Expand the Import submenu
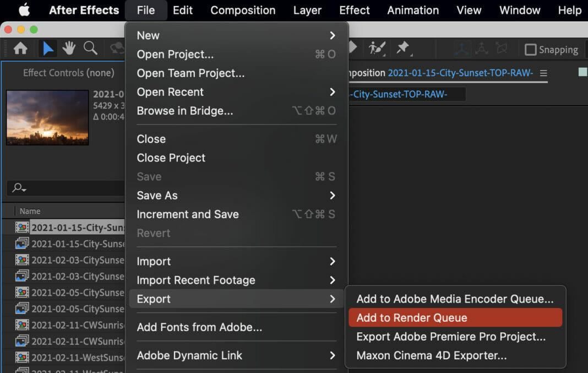 [154, 262]
